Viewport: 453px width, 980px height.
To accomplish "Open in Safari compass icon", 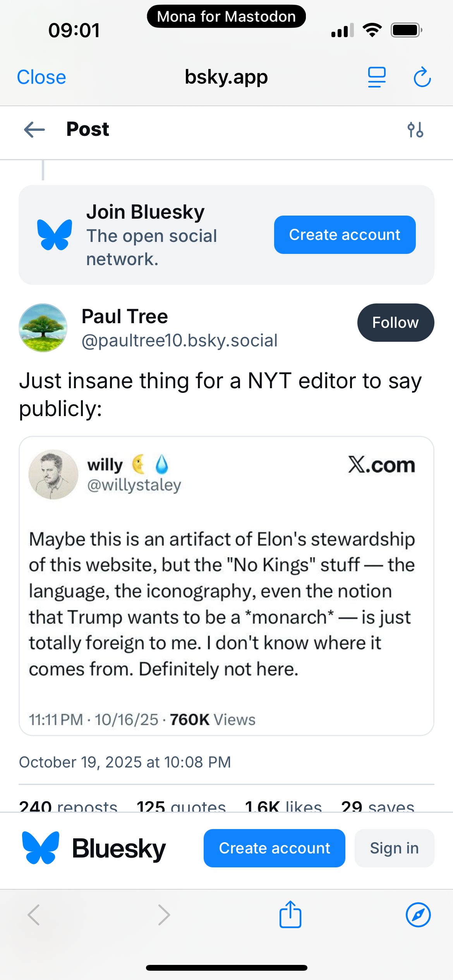I will [x=418, y=915].
